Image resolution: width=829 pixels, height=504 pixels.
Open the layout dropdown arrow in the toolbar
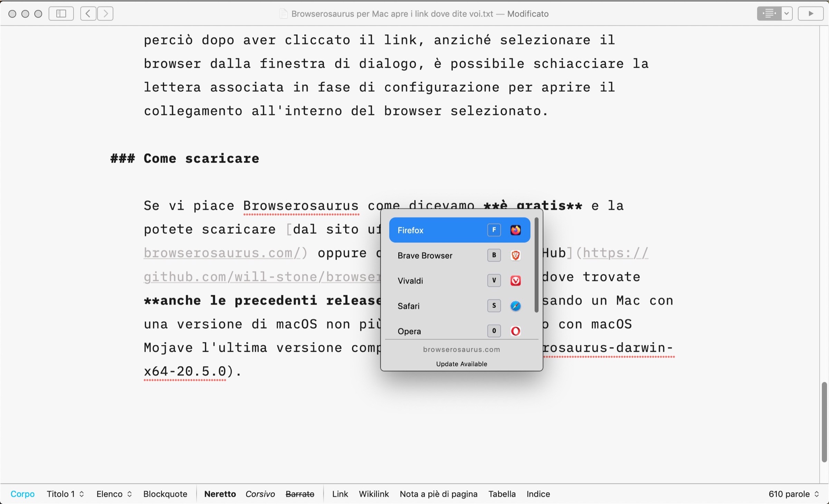tap(787, 13)
